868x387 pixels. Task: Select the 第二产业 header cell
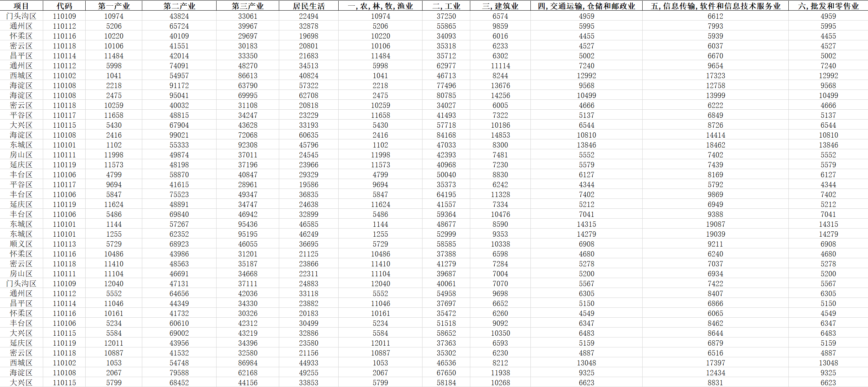coord(179,6)
